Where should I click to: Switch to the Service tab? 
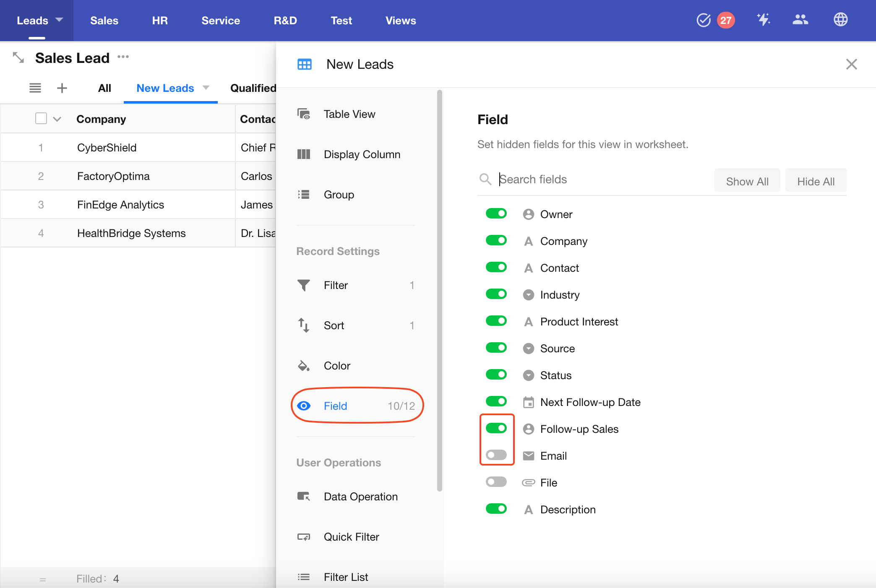(221, 21)
